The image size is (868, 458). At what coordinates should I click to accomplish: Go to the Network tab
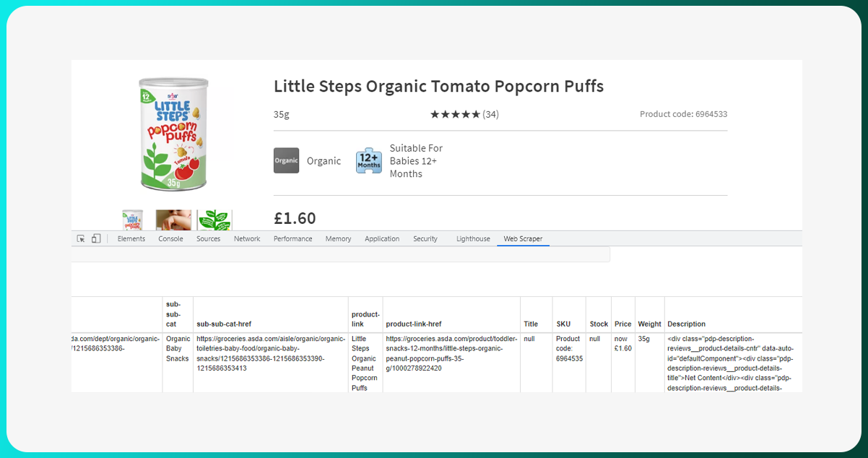pos(247,238)
